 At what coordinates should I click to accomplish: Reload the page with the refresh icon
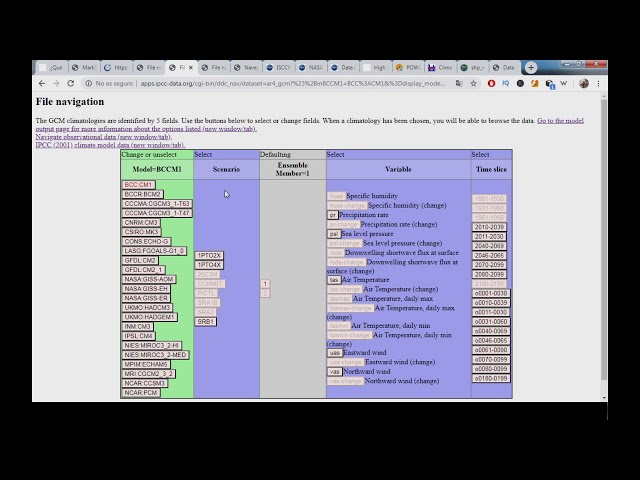[71, 83]
